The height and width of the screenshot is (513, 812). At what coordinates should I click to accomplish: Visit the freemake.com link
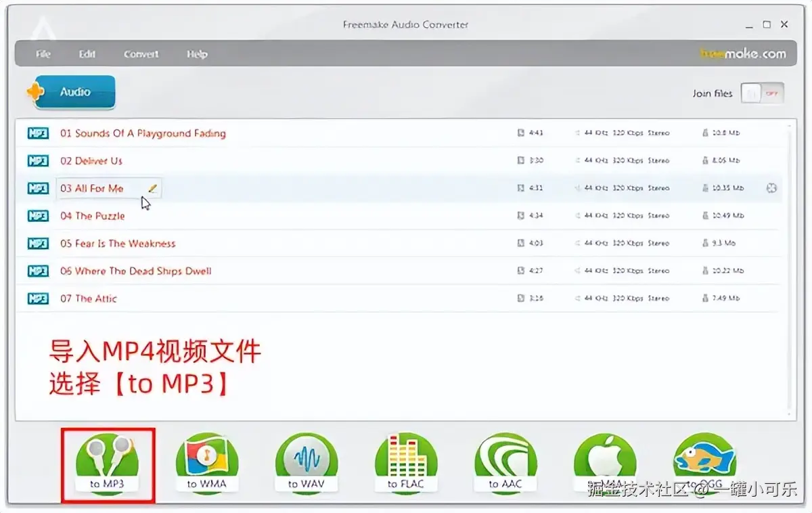click(742, 53)
